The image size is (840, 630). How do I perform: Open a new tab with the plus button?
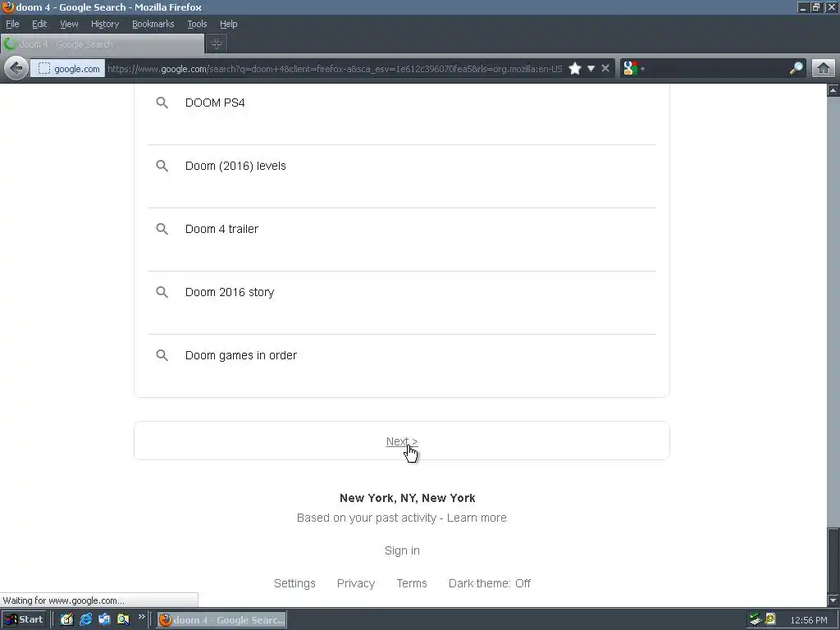pyautogui.click(x=217, y=44)
